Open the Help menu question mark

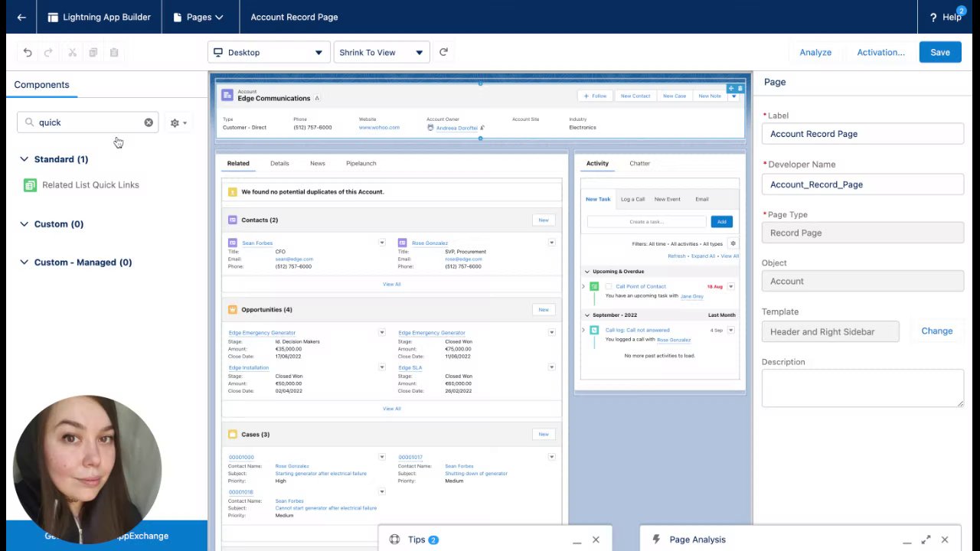coord(933,17)
